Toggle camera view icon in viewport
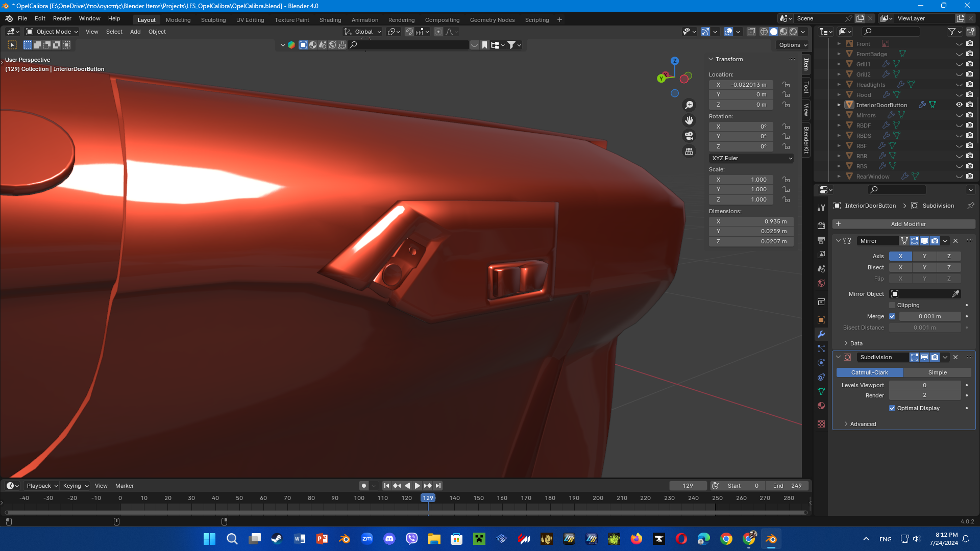The height and width of the screenshot is (551, 980). pos(689,136)
